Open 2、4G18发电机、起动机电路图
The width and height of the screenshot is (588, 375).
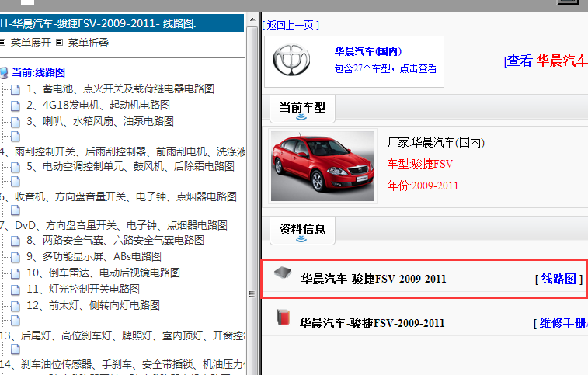(x=98, y=105)
